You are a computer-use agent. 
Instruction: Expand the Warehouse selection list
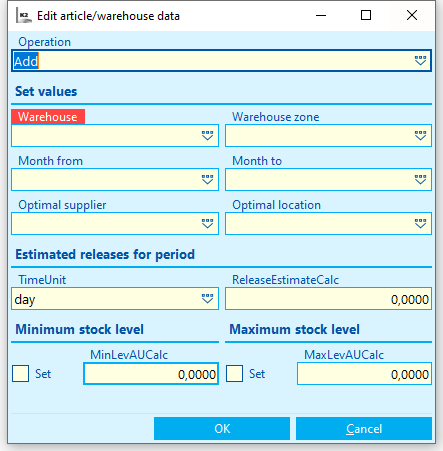(x=207, y=136)
